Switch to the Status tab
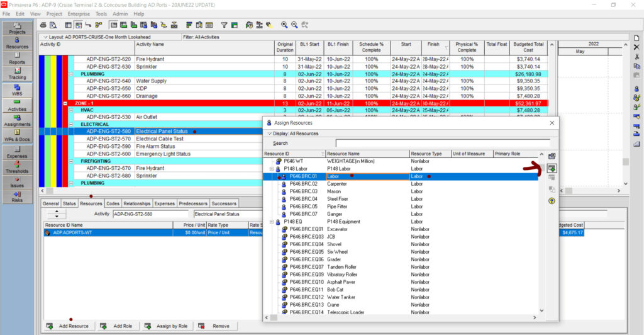644x335 pixels. [x=69, y=203]
